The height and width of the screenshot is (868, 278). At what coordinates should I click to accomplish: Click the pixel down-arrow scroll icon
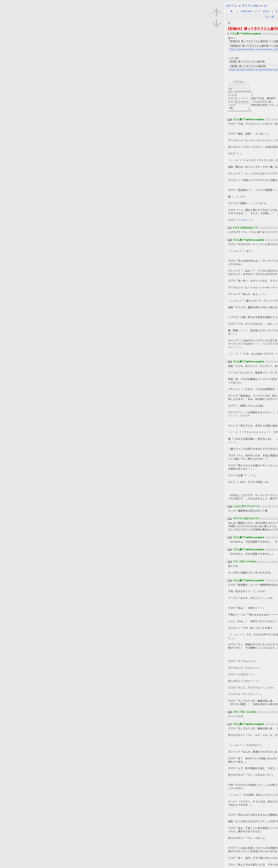[x=216, y=23]
